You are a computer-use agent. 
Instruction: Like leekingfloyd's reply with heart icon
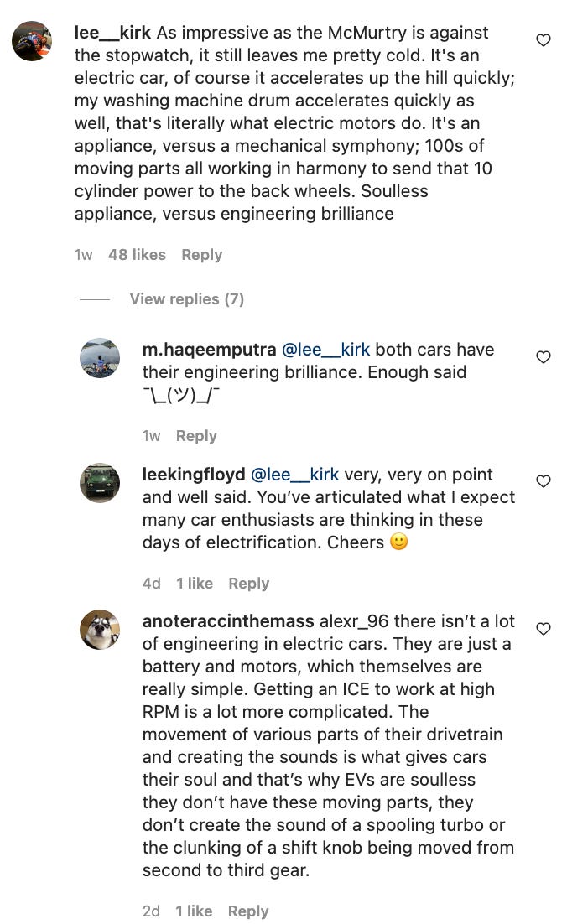[544, 481]
